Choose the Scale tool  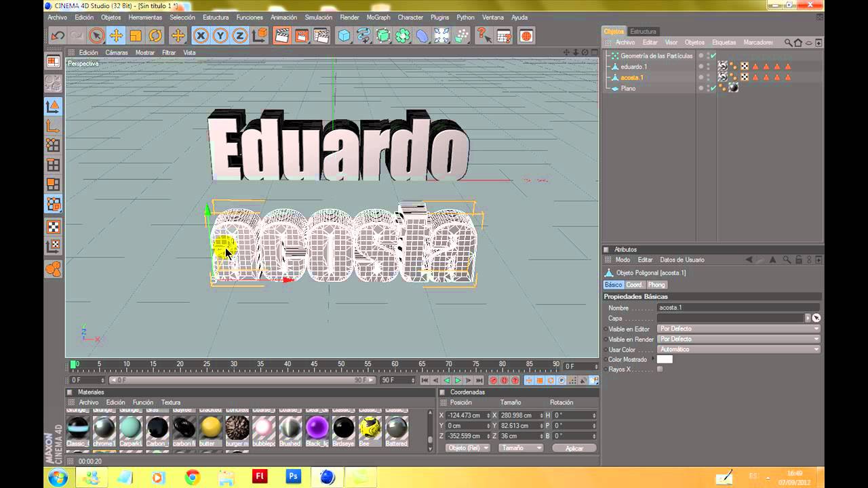point(136,36)
